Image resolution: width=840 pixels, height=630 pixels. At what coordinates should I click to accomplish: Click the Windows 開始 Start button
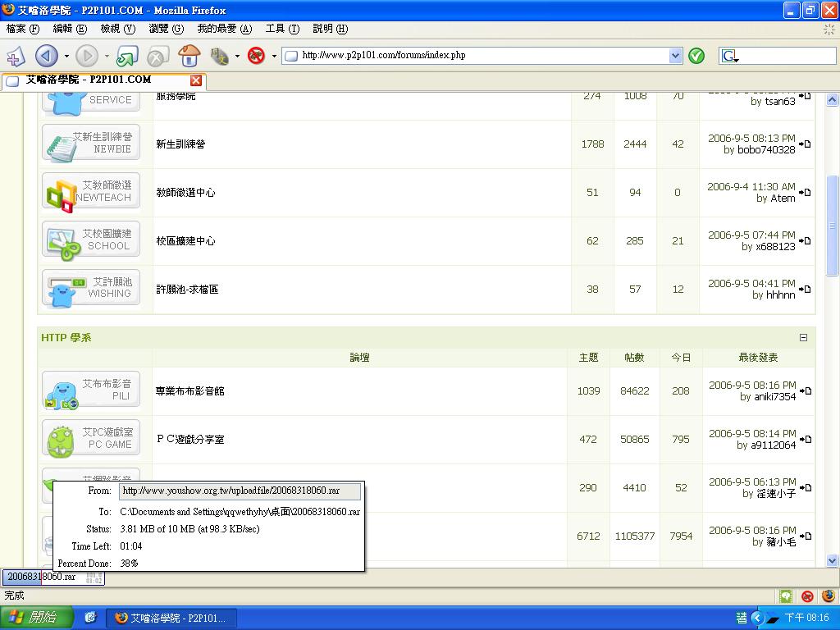[37, 618]
